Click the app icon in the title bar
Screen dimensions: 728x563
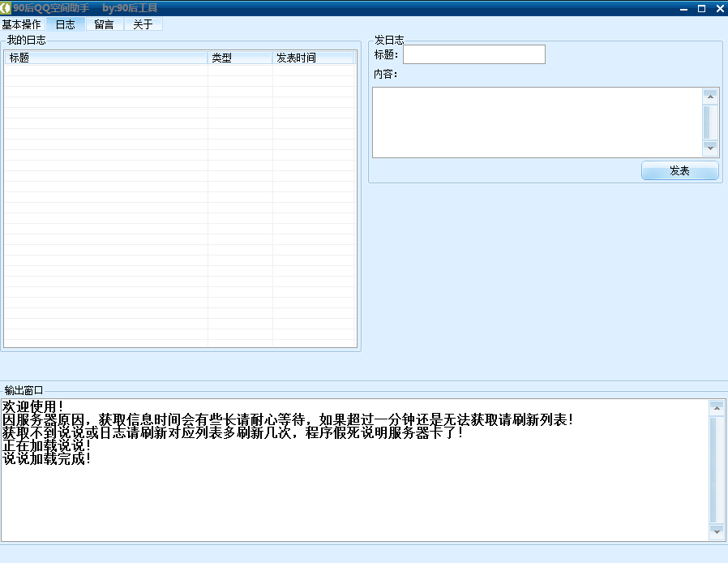(6, 8)
